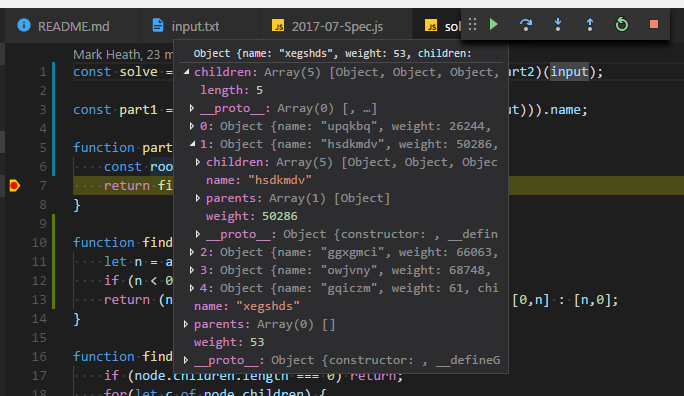Collapse item 1 object hsdkmdv

click(192, 144)
